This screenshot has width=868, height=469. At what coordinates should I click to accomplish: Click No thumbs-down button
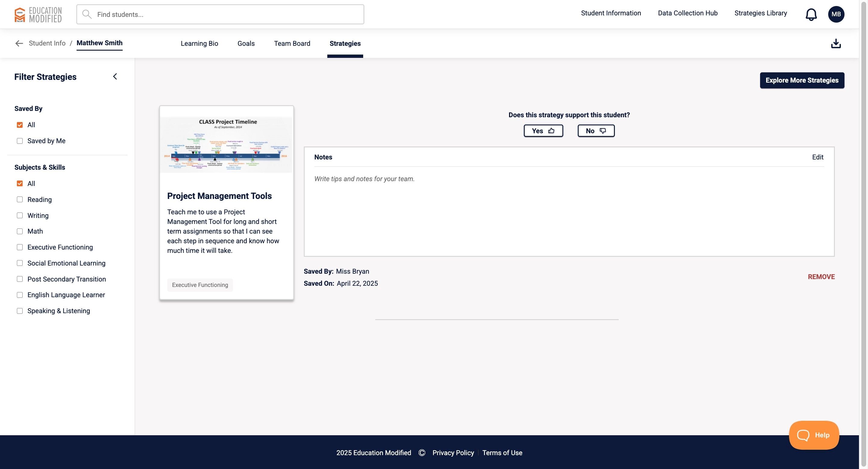pos(596,131)
